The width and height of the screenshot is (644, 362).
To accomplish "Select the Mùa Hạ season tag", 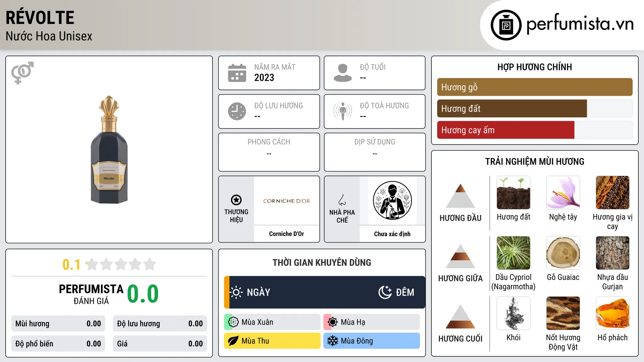I will 372,322.
